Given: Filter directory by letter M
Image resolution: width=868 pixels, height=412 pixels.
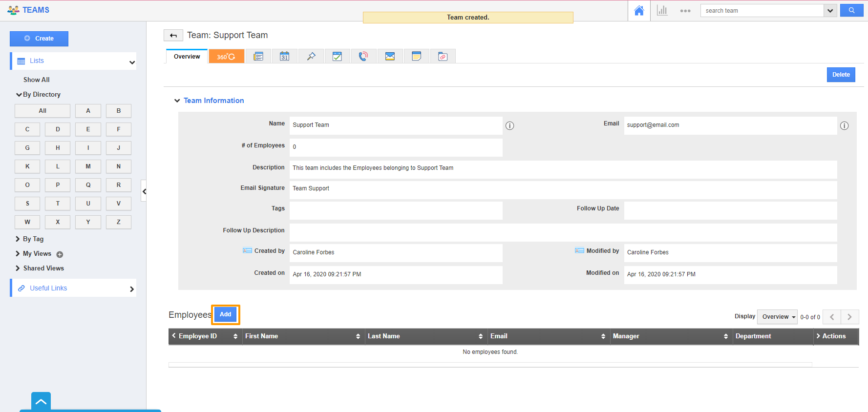Looking at the screenshot, I should point(88,166).
